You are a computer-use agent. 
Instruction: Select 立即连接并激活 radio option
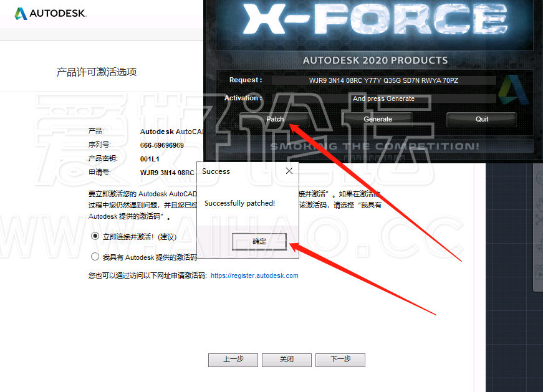[x=95, y=236]
